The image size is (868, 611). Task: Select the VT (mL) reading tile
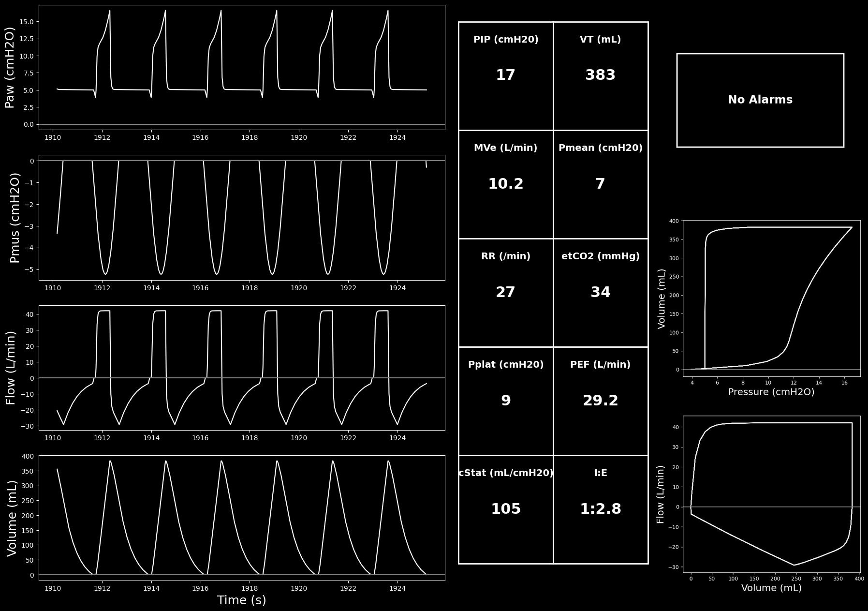pyautogui.click(x=601, y=76)
